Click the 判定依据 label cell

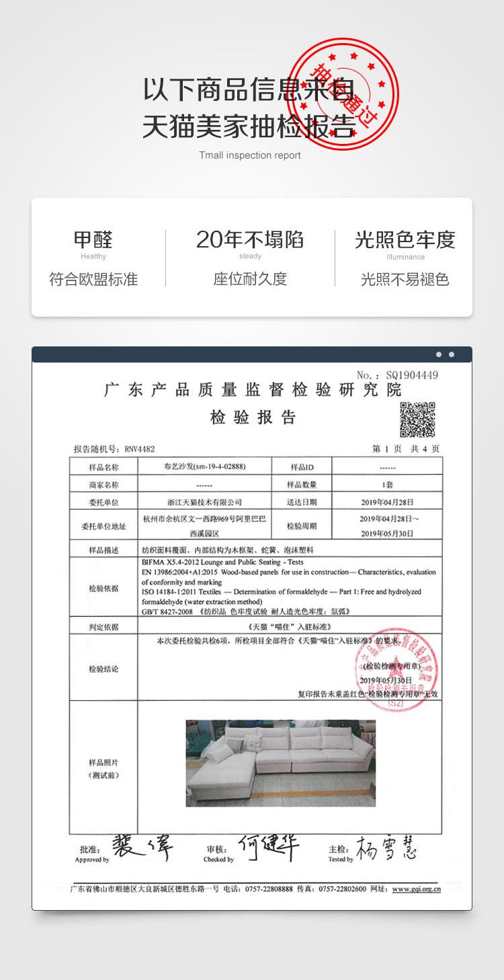point(103,626)
